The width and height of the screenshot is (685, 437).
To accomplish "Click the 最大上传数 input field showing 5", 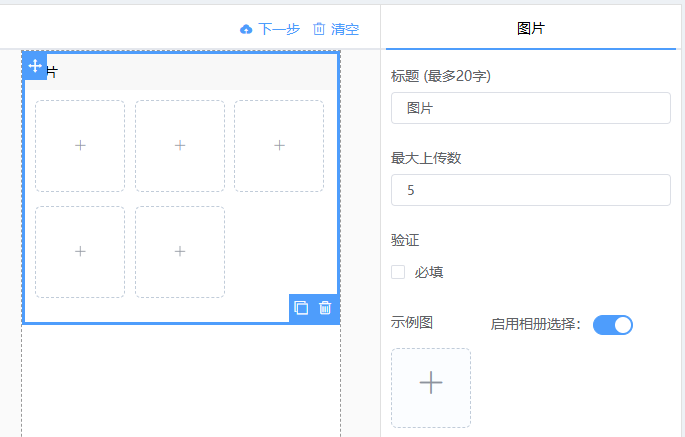I will 531,190.
